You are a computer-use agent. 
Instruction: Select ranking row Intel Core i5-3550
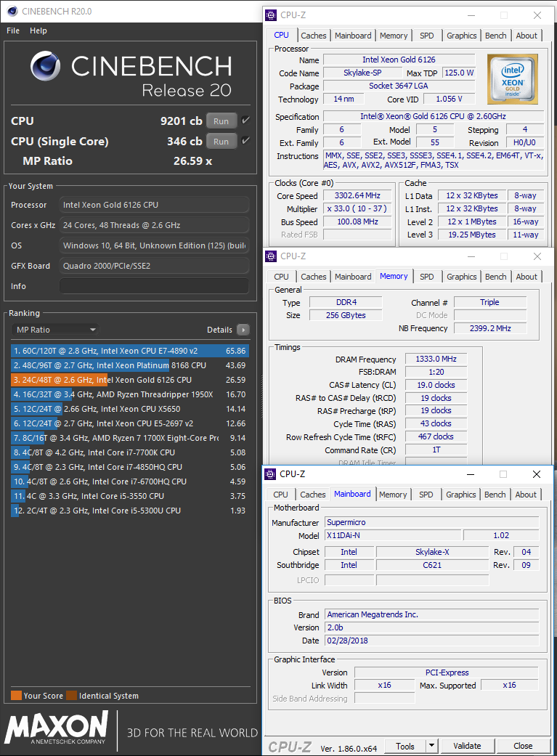coord(130,495)
